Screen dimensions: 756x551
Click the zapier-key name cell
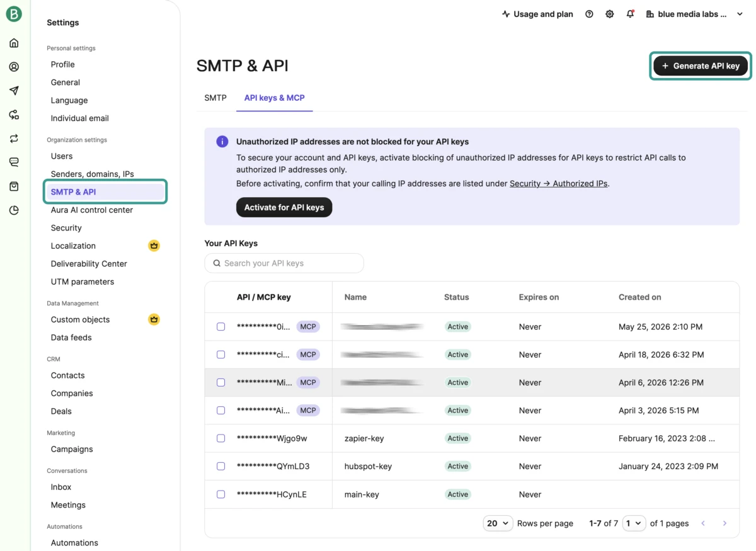coord(364,438)
